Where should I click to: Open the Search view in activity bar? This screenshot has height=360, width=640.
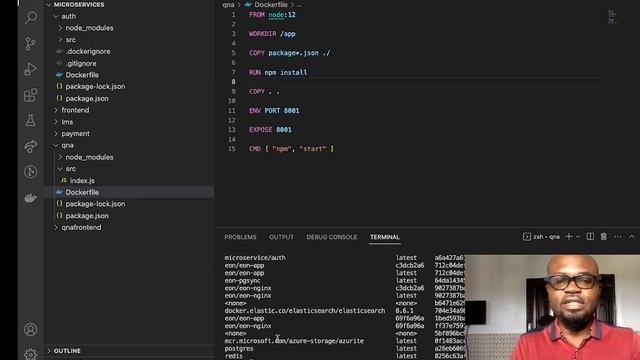coord(31,18)
